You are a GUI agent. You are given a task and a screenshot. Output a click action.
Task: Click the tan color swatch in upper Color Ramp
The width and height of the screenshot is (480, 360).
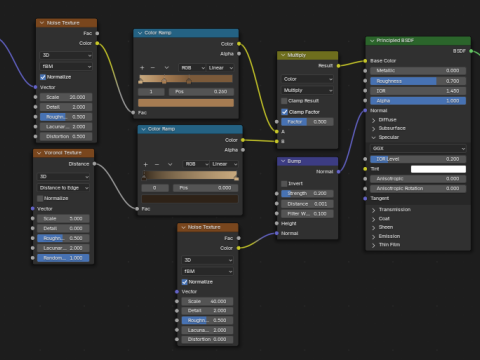pos(186,103)
